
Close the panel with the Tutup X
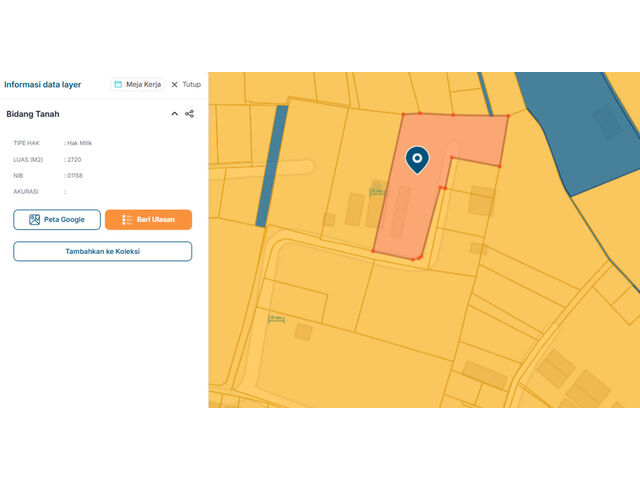(185, 85)
